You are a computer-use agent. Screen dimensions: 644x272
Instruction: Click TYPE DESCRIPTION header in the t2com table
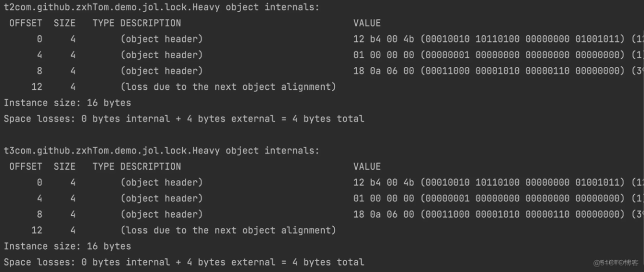tap(137, 23)
